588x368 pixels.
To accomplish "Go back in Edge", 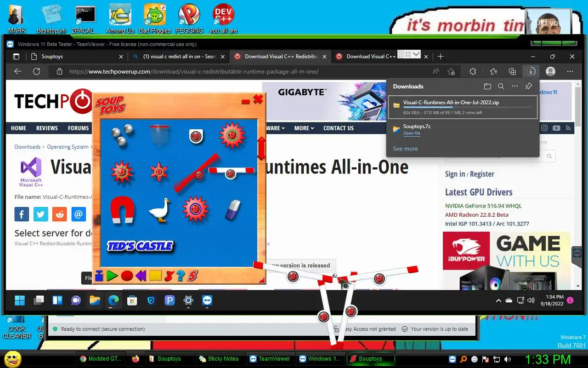I will 17,71.
